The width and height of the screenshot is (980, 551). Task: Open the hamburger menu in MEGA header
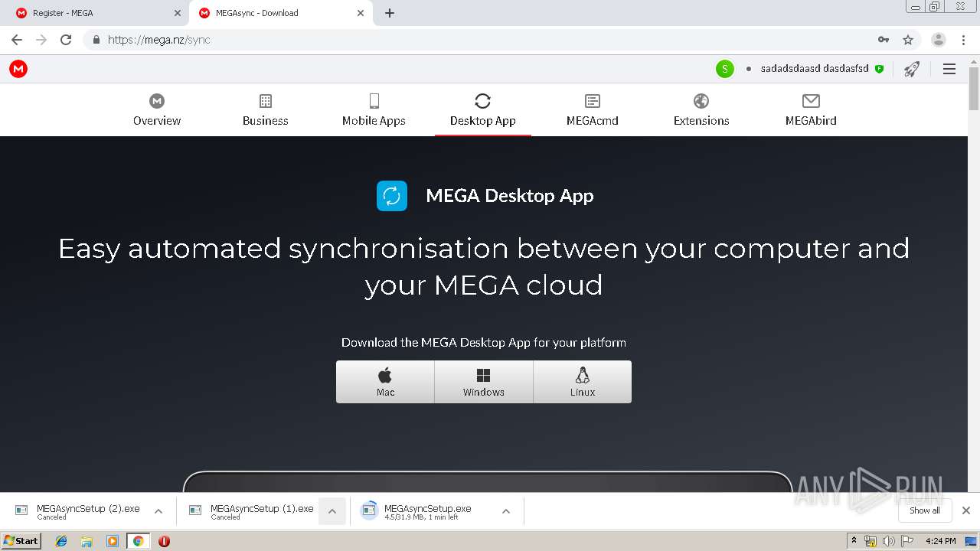pyautogui.click(x=949, y=69)
